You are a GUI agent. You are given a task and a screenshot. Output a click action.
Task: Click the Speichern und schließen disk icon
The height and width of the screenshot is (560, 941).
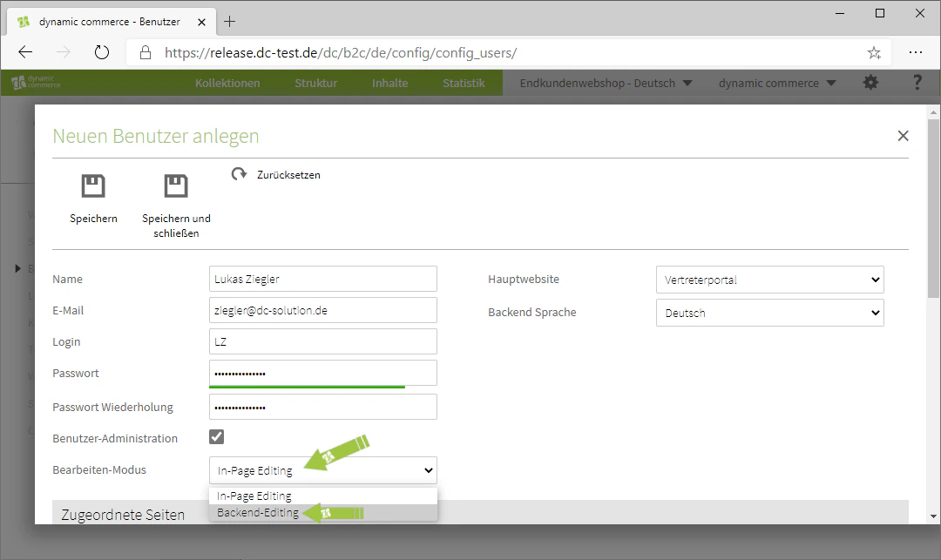(176, 186)
